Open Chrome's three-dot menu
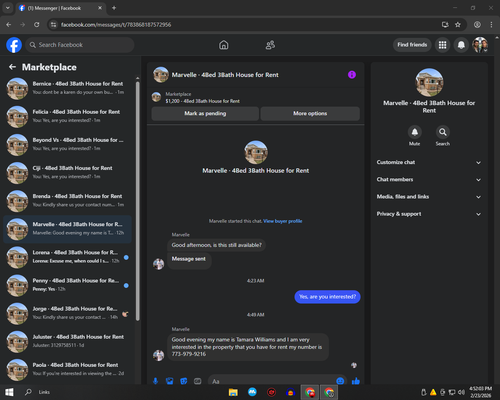Image resolution: width=500 pixels, height=400 pixels. (x=491, y=25)
